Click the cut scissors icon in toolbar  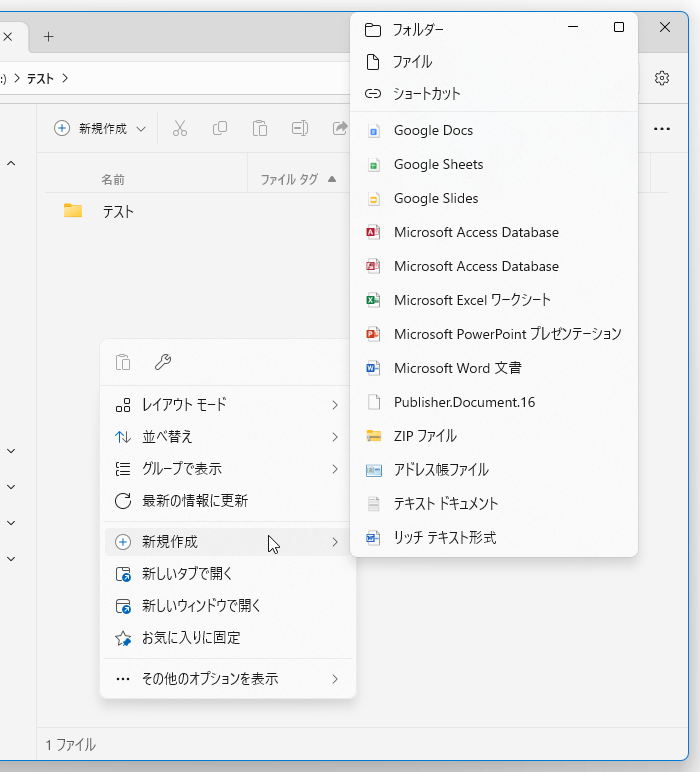[180, 129]
